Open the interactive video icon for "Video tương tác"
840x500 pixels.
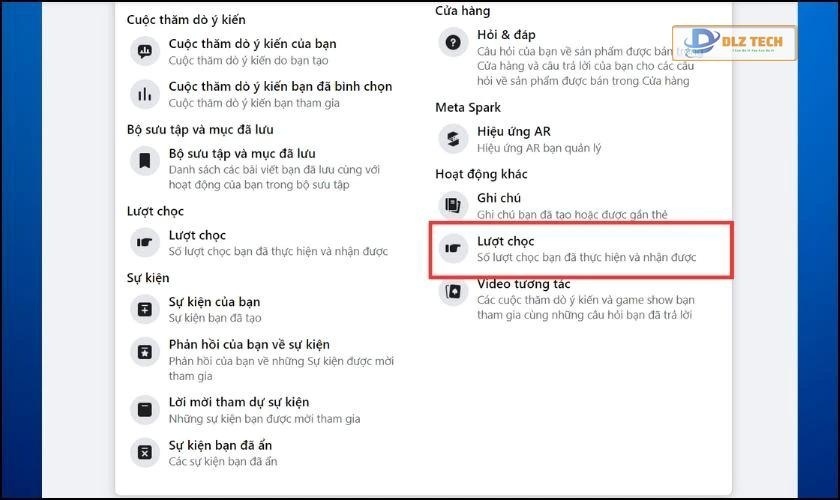point(453,292)
